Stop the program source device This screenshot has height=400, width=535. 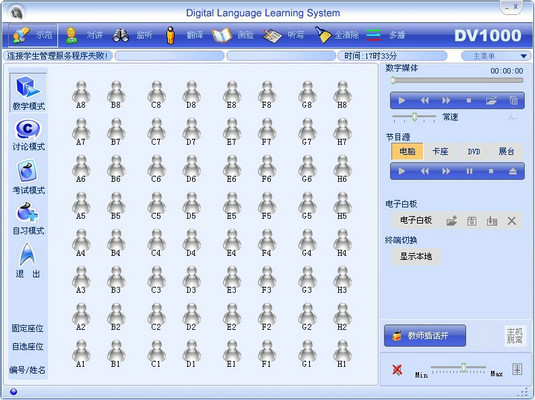(491, 171)
